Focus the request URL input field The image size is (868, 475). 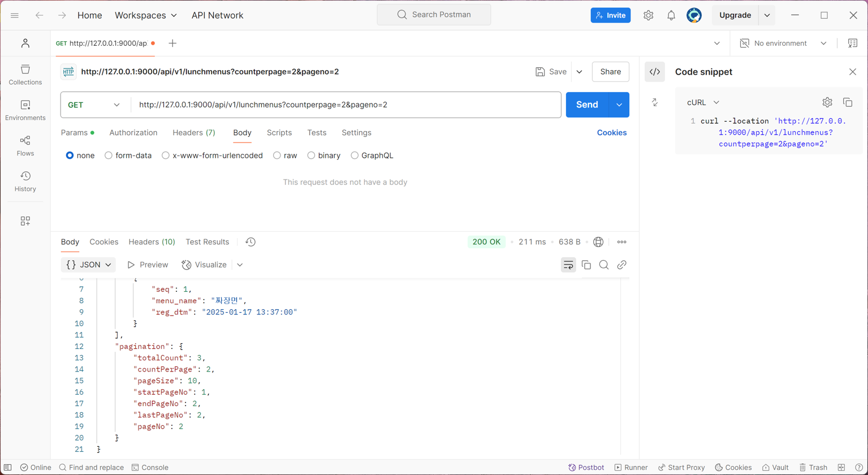click(x=346, y=105)
